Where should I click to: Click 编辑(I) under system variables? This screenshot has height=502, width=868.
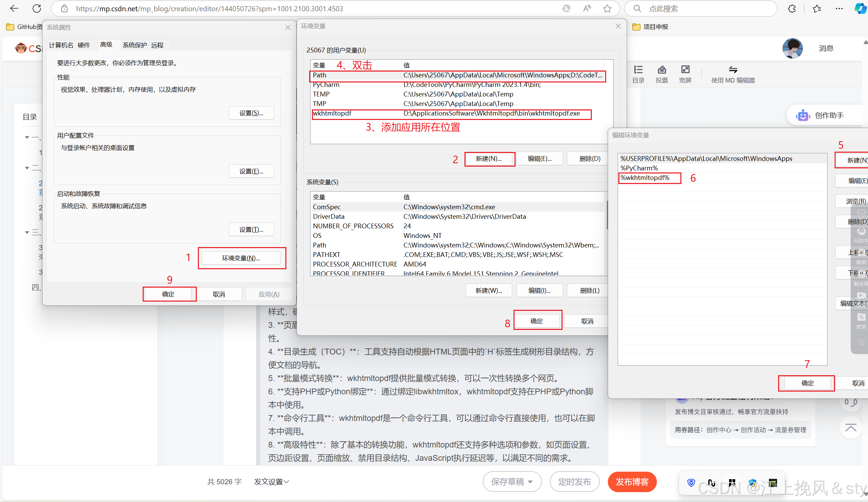point(539,290)
